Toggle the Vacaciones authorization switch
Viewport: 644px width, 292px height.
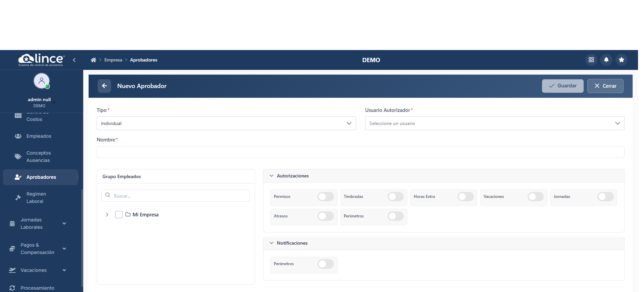pyautogui.click(x=535, y=197)
